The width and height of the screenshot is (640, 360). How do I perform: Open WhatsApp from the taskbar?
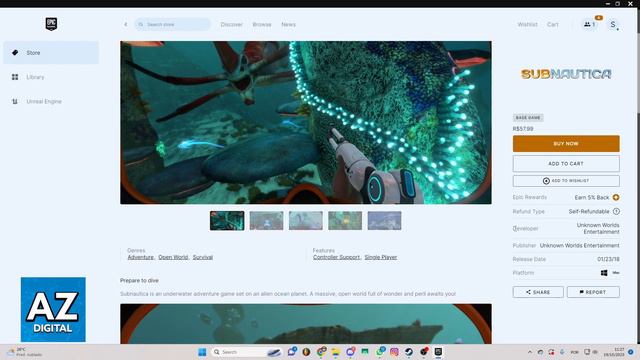380,351
